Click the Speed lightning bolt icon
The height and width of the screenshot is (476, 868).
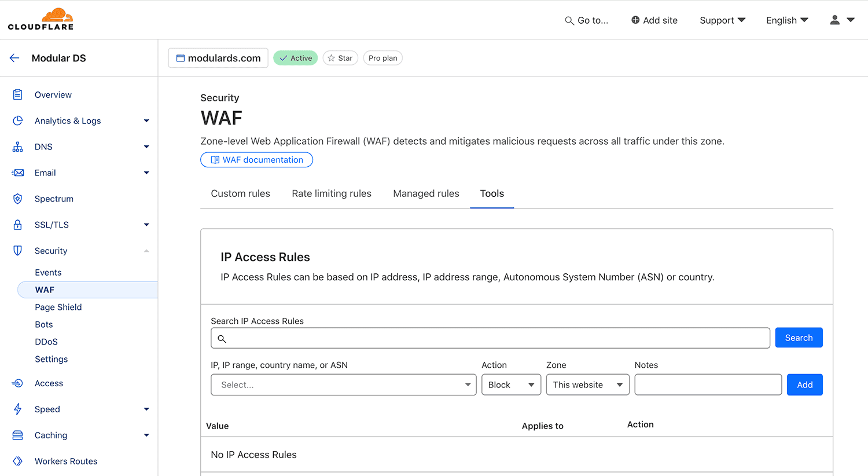pos(18,409)
